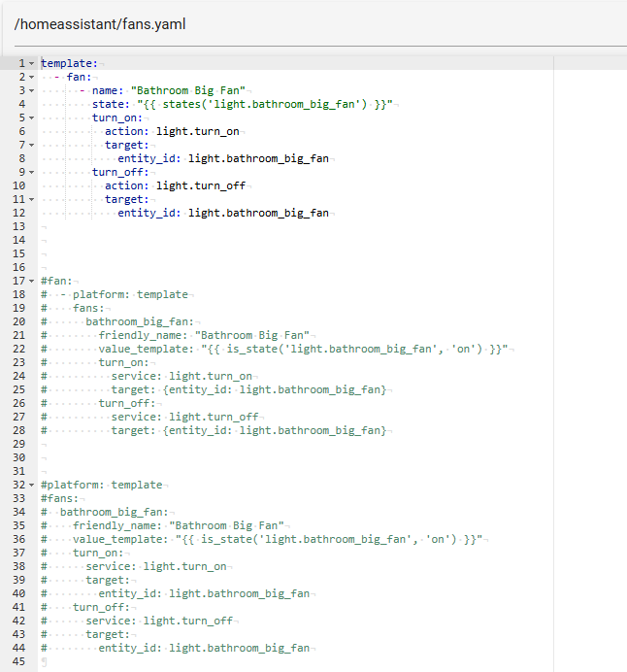Click 'friendly_name:' on line 35
Viewport: 627px width, 672px height.
[117, 526]
